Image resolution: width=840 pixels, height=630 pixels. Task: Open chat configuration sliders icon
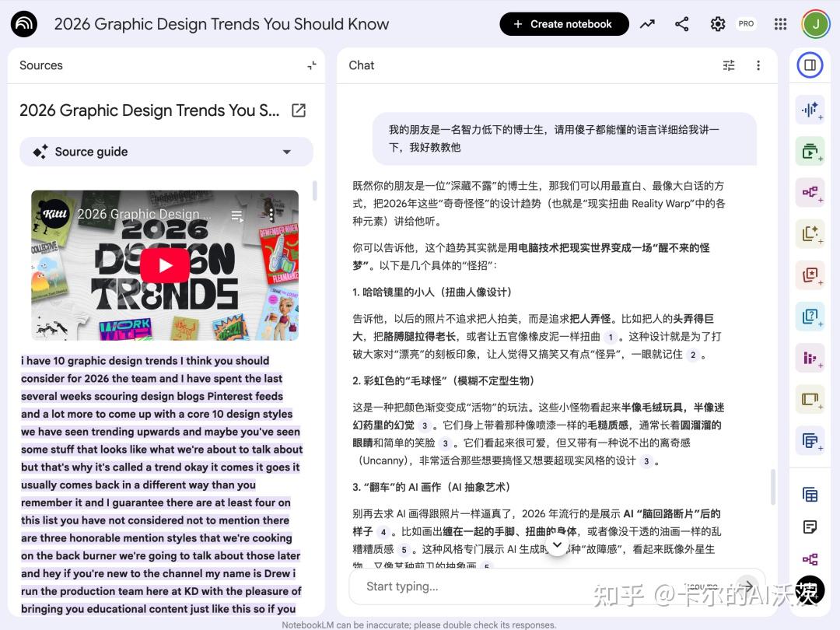click(x=729, y=65)
